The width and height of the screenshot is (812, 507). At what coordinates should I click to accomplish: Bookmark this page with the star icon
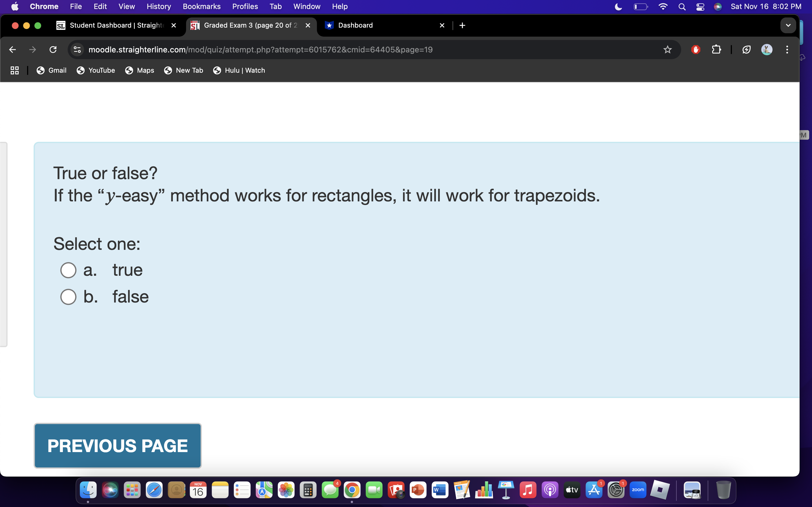point(667,49)
